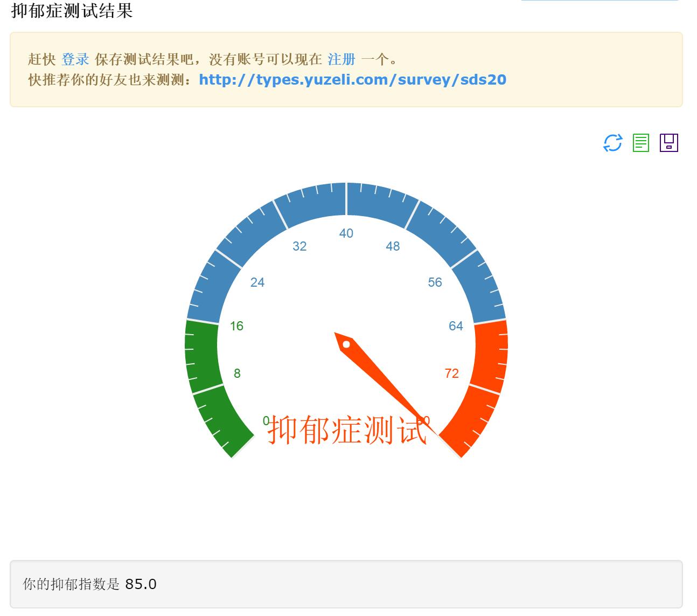697x616 pixels.
Task: Follow the sds20 survey URL link
Action: (x=352, y=79)
